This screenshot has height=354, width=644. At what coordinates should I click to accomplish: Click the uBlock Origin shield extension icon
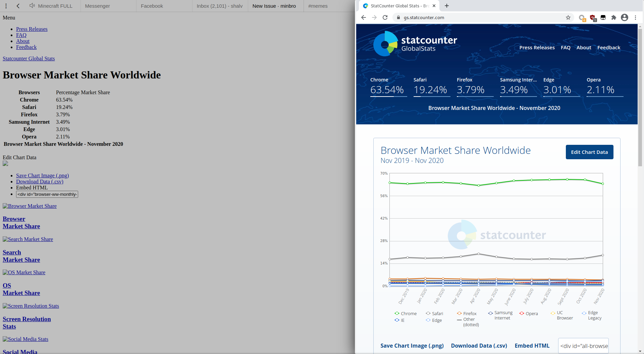pos(592,17)
